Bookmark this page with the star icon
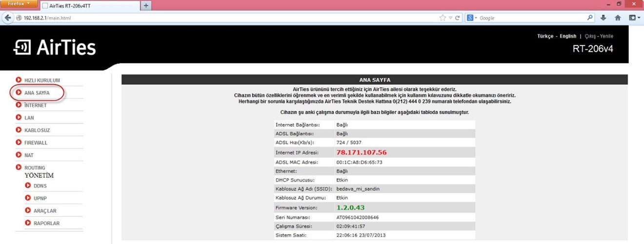 click(x=443, y=18)
